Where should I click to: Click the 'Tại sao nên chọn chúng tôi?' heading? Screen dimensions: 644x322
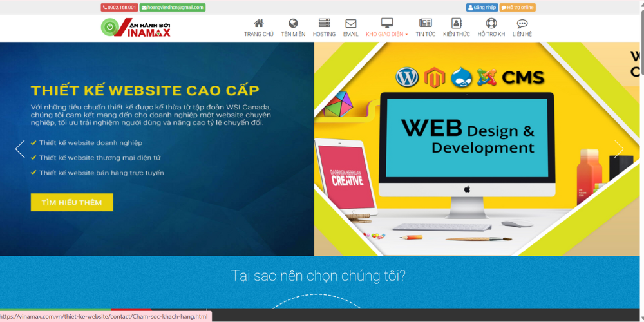[318, 276]
